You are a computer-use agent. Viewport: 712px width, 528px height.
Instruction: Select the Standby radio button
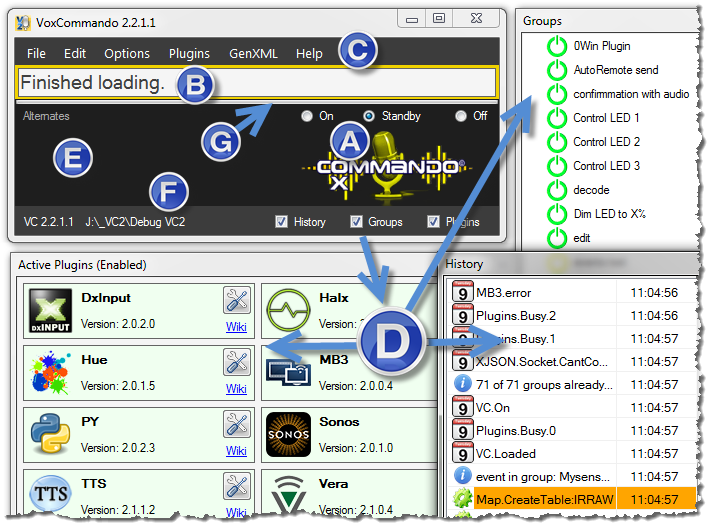[369, 116]
